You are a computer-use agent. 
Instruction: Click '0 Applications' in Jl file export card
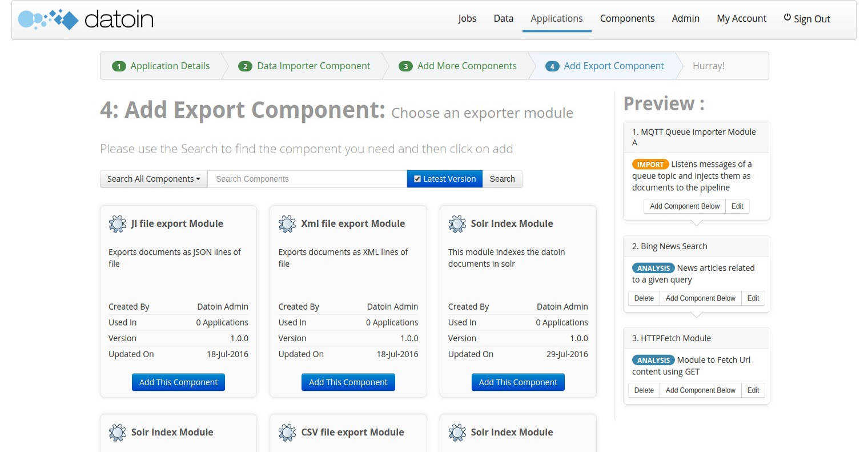point(222,322)
